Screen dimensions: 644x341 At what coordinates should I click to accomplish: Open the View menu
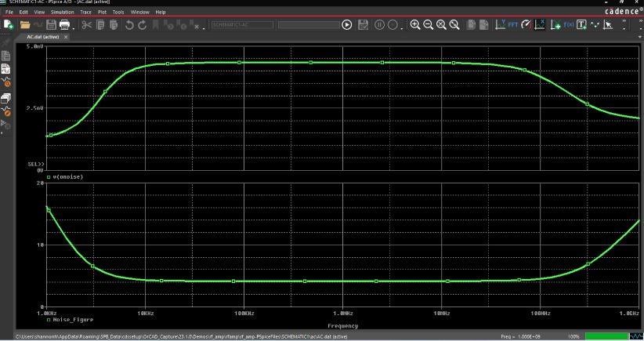click(39, 13)
